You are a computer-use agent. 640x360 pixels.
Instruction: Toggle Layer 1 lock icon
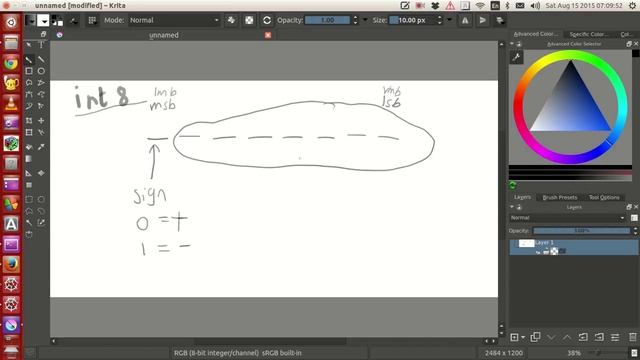[546, 251]
